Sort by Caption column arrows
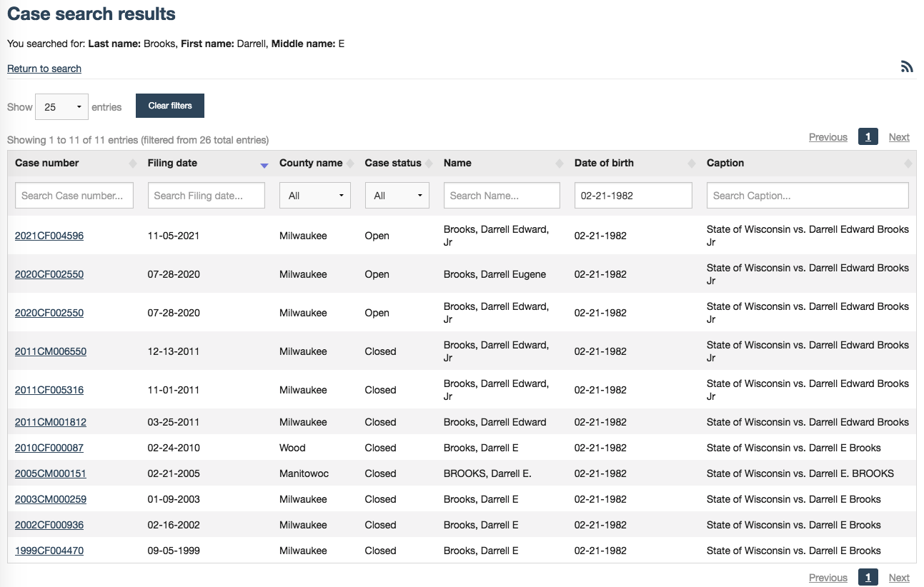This screenshot has height=587, width=924. [908, 164]
